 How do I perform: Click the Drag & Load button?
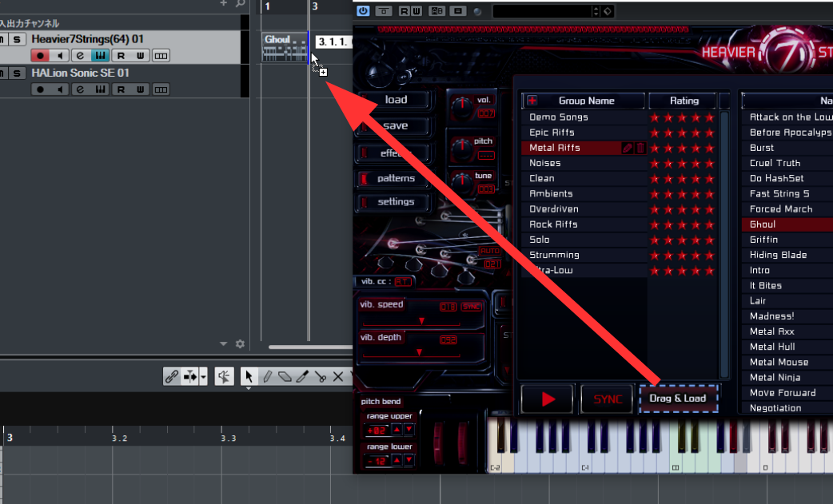679,399
